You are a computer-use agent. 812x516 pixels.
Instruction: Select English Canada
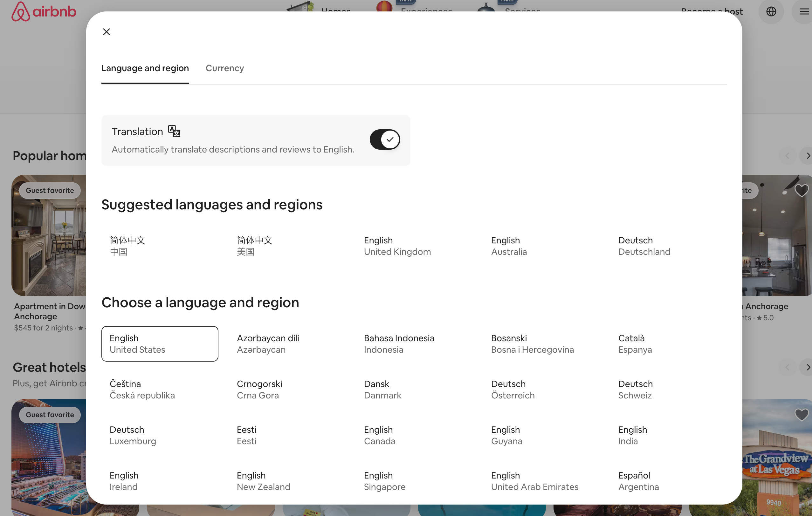click(414, 435)
